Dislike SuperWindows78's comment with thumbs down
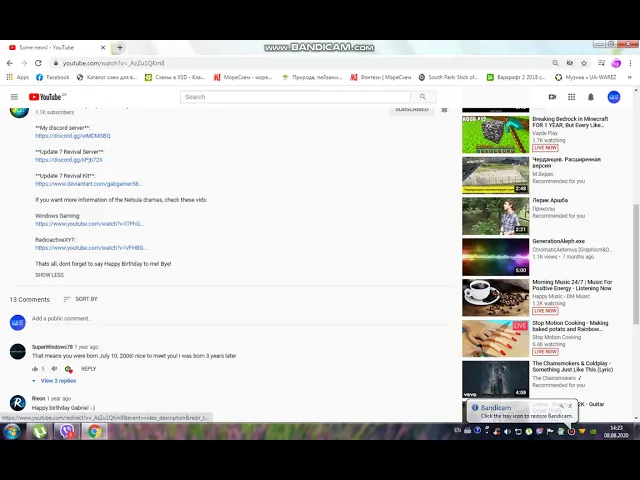Viewport: 640px width, 480px height. 54,369
